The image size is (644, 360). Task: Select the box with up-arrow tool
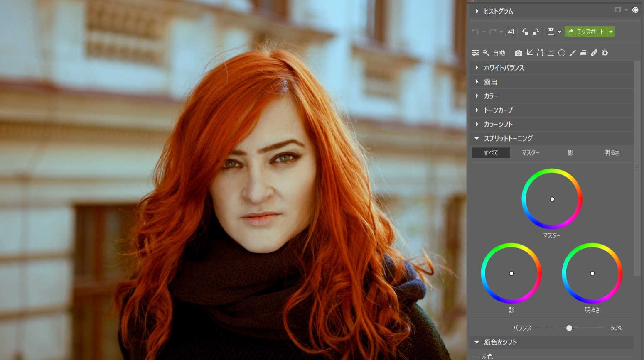pos(551,53)
